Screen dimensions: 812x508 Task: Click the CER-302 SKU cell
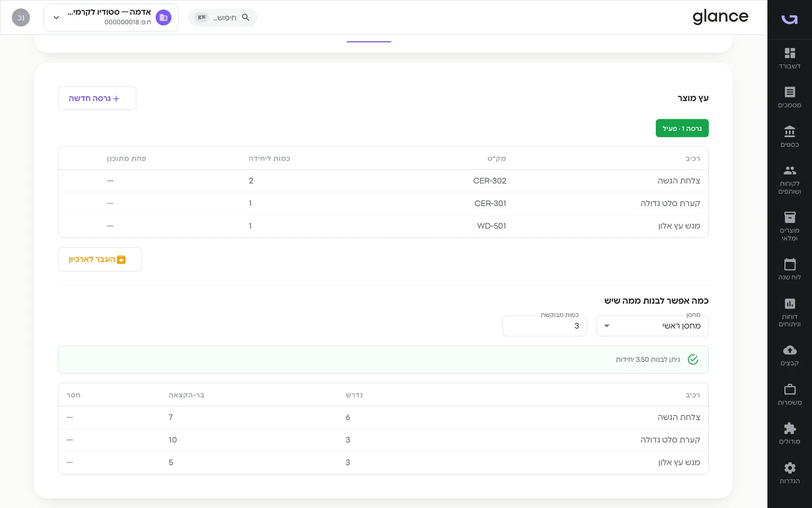click(x=490, y=181)
